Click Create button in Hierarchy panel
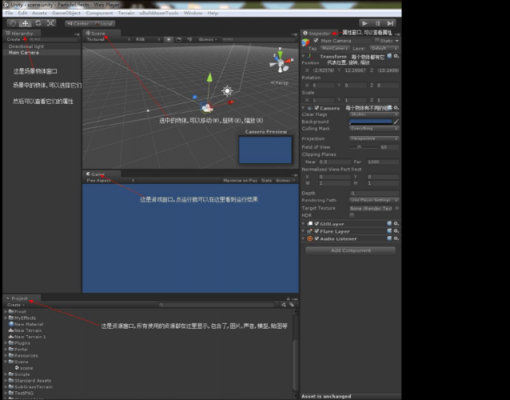 (x=14, y=40)
